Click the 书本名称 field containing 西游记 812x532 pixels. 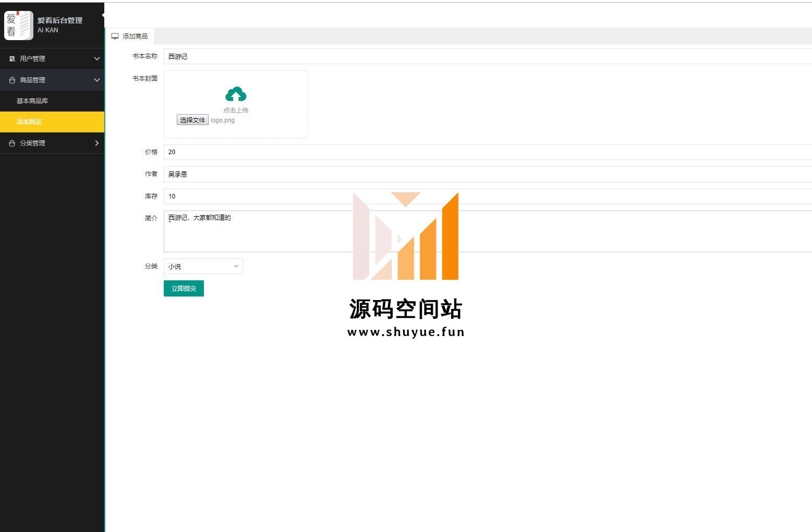coord(488,56)
